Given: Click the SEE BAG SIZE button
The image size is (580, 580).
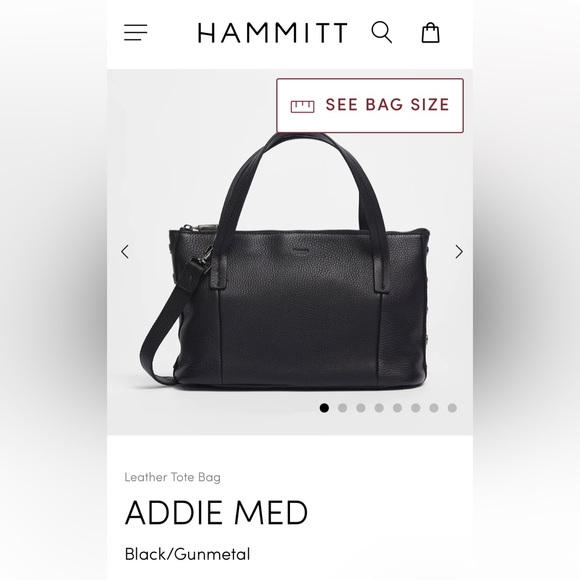Looking at the screenshot, I should pyautogui.click(x=370, y=105).
